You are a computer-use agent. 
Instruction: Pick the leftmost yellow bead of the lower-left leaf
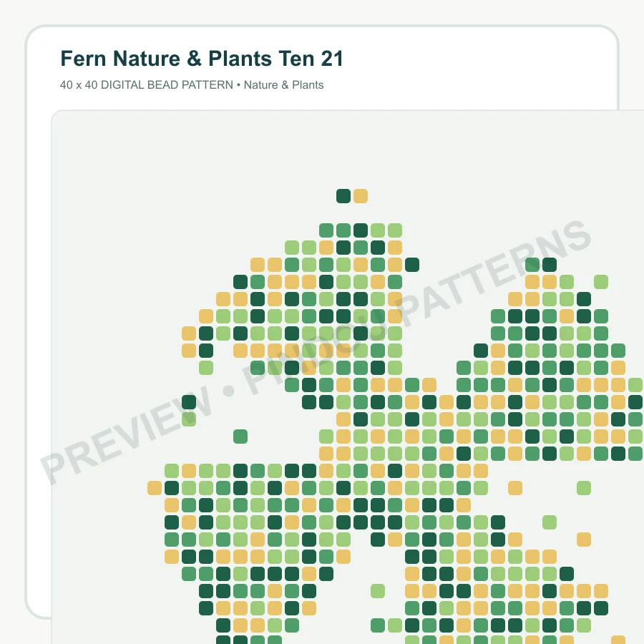click(x=155, y=488)
